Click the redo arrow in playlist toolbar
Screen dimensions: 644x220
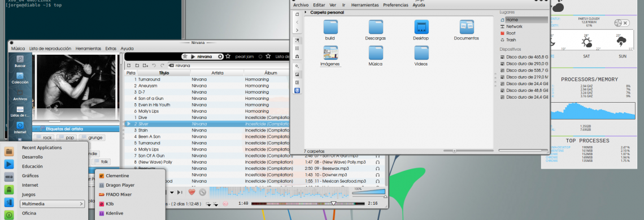[162, 65]
